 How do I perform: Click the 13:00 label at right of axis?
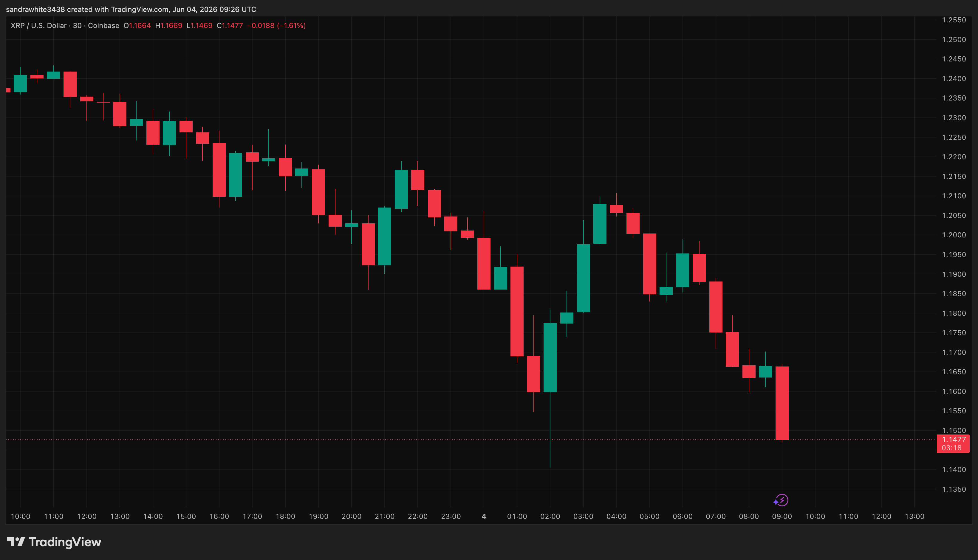tap(914, 516)
